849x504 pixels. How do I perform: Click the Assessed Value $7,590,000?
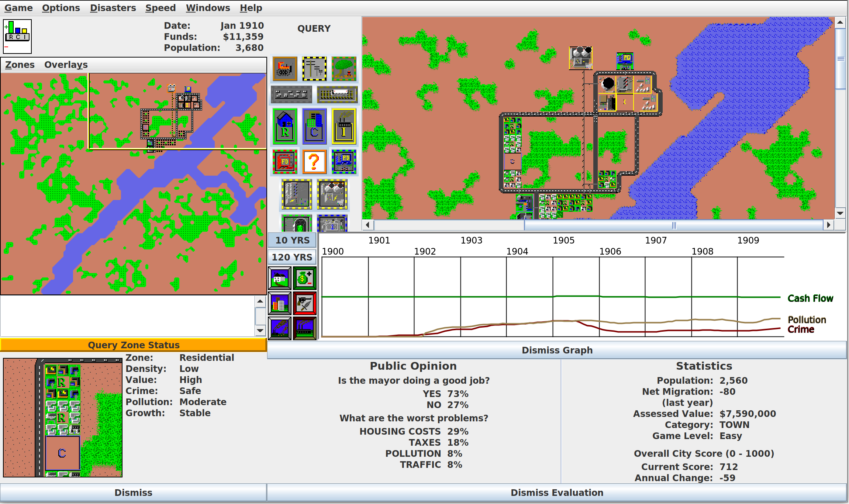(x=748, y=414)
